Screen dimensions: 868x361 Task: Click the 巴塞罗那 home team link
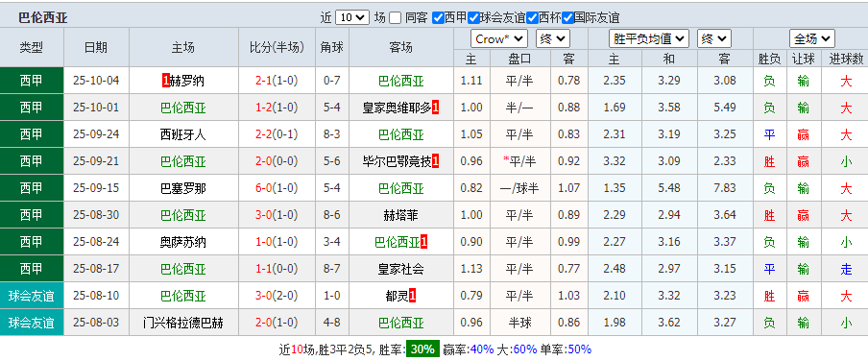click(182, 188)
